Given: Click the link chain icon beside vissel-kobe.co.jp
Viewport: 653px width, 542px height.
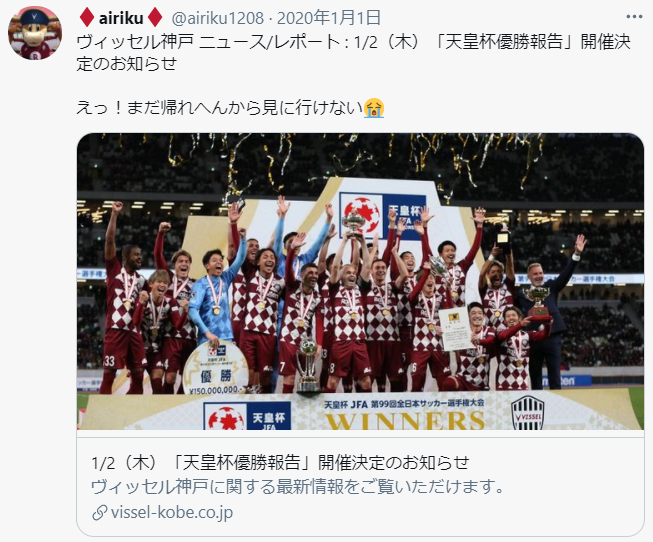Looking at the screenshot, I should click(x=100, y=513).
